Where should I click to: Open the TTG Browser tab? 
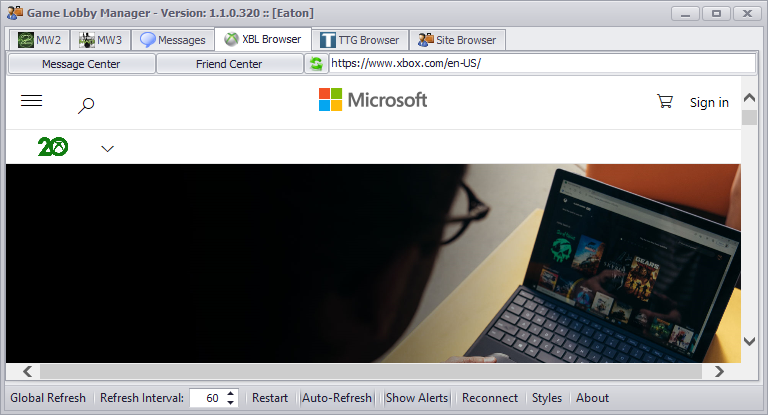pos(360,40)
